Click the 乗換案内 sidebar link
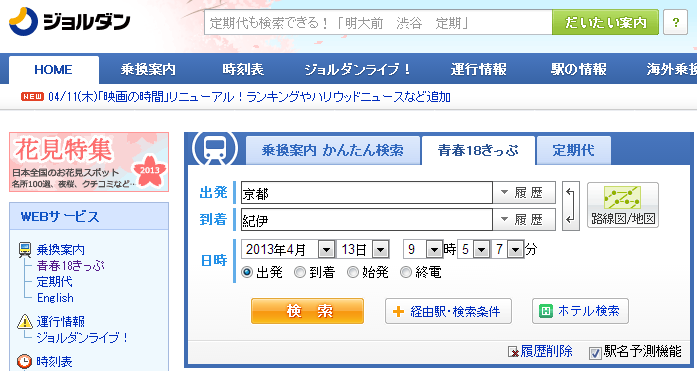 click(60, 250)
